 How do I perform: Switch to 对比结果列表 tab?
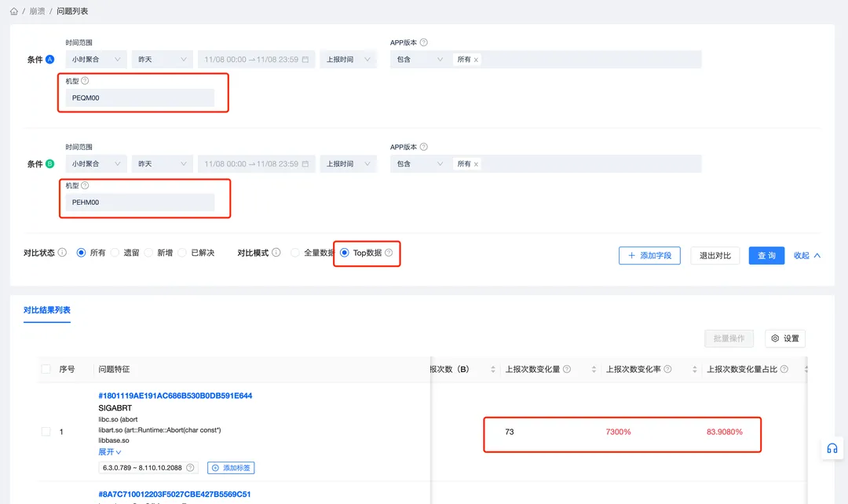(x=47, y=310)
